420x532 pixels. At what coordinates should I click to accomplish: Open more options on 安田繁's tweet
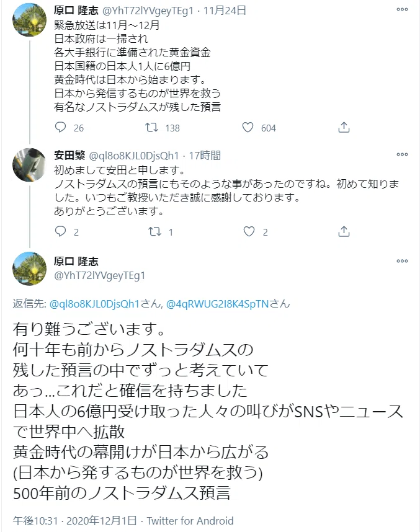pos(403,154)
